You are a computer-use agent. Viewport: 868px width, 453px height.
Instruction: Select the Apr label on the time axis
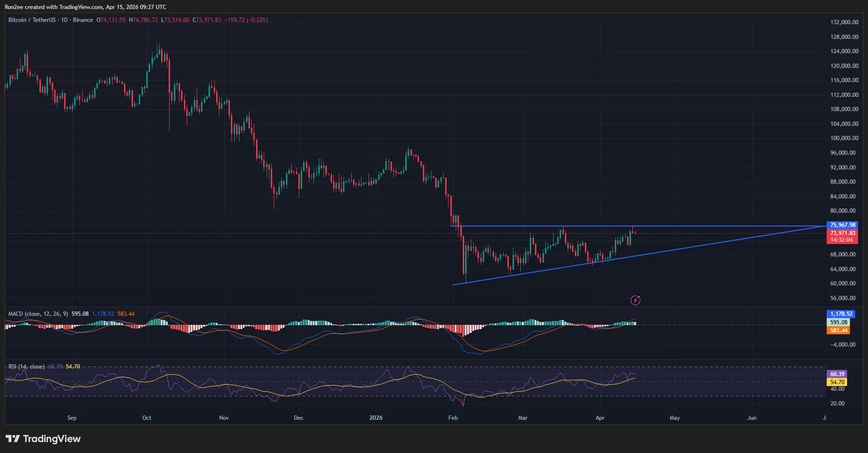point(600,418)
